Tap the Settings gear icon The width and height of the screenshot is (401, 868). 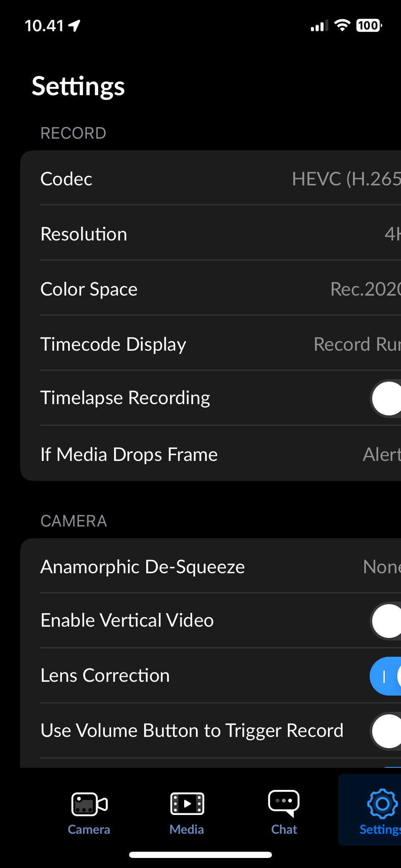(382, 804)
